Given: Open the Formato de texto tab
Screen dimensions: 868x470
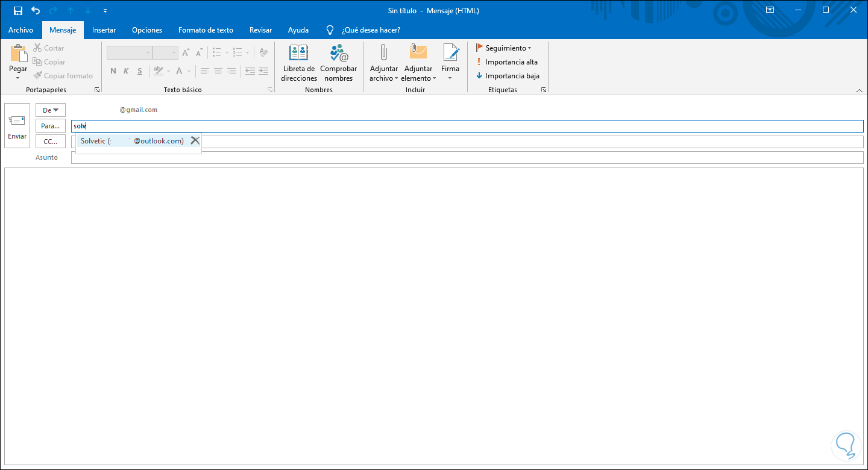Looking at the screenshot, I should [x=206, y=30].
